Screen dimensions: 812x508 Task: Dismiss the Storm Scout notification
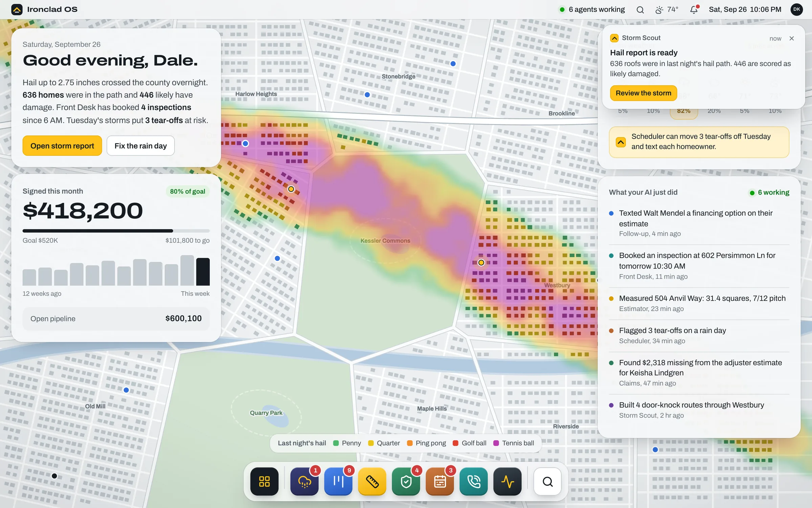coord(792,38)
